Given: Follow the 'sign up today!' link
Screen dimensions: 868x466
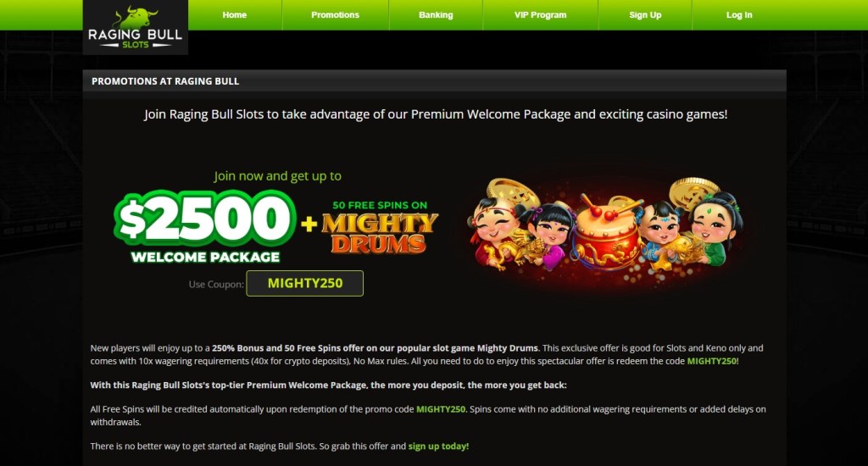Looking at the screenshot, I should [438, 446].
